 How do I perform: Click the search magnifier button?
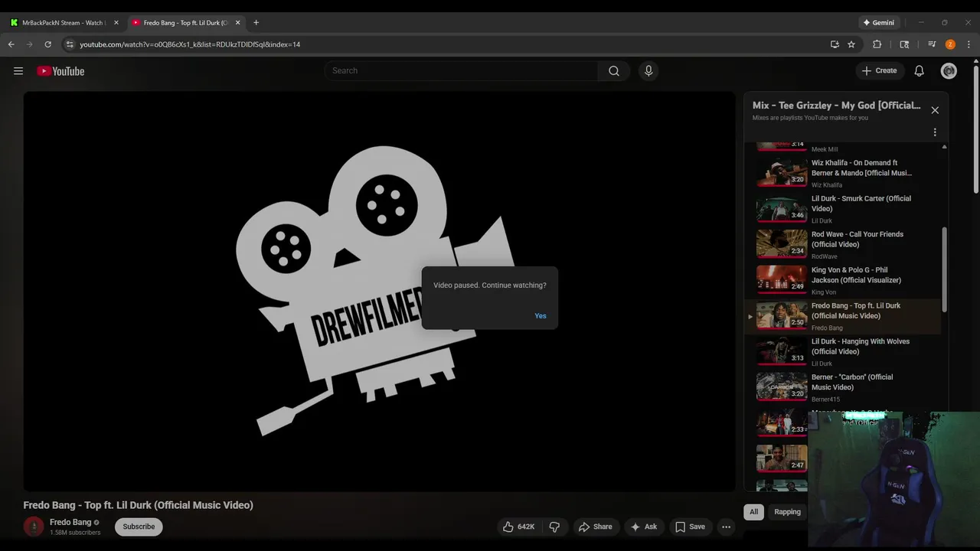(x=614, y=71)
